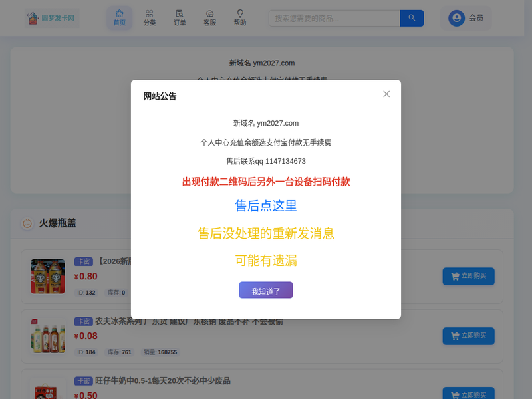Viewport: 532px width, 399px height.
Task: Open the 帮助 help menu item
Action: [240, 18]
